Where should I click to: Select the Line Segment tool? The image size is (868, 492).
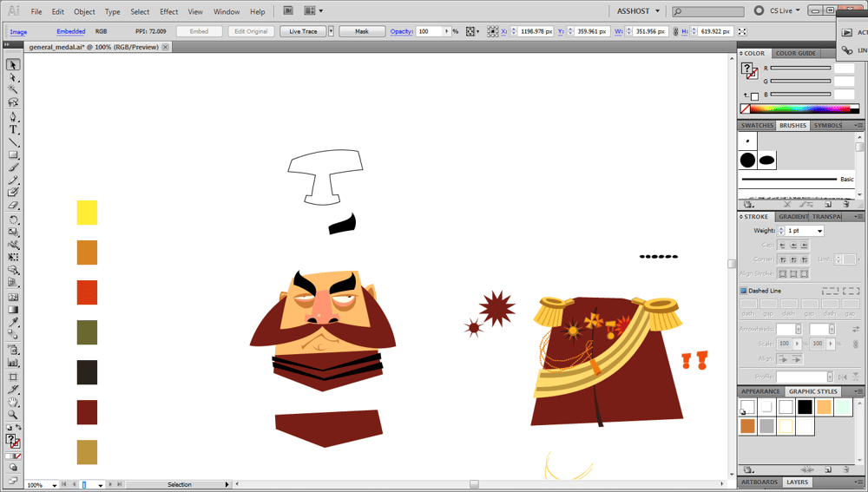coord(13,142)
